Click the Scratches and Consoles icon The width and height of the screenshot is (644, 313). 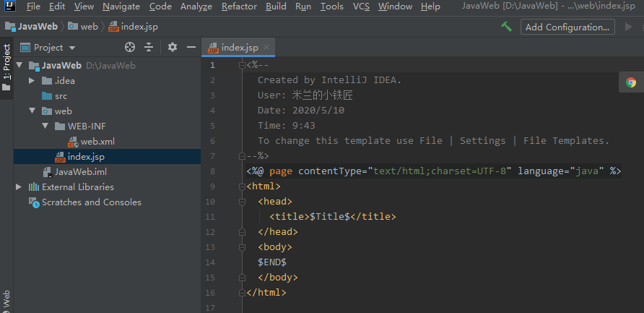pyautogui.click(x=34, y=202)
